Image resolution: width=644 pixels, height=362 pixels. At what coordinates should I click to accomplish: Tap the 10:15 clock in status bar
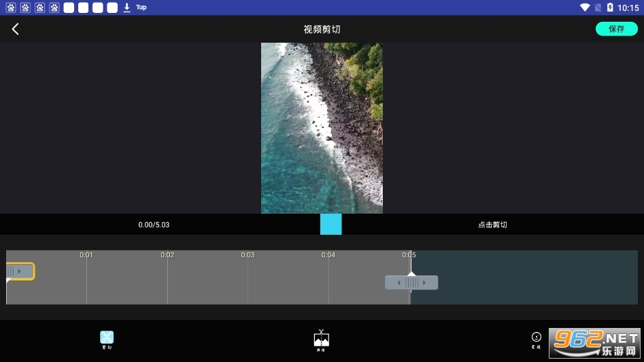tap(628, 7)
